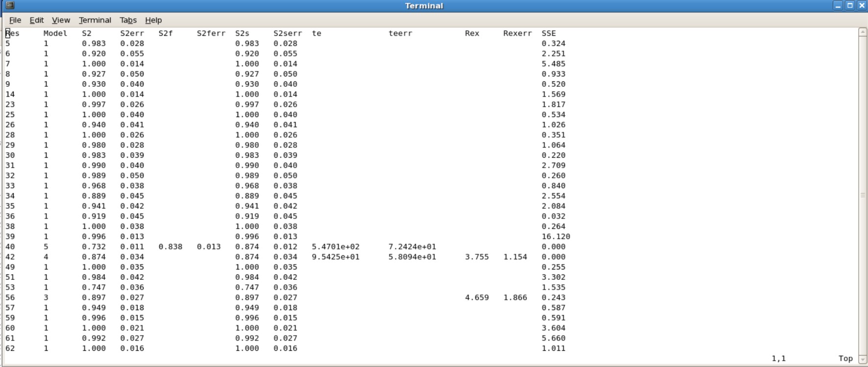Open the terminal window menu icon in title bar
The width and height of the screenshot is (868, 367).
(x=10, y=5)
